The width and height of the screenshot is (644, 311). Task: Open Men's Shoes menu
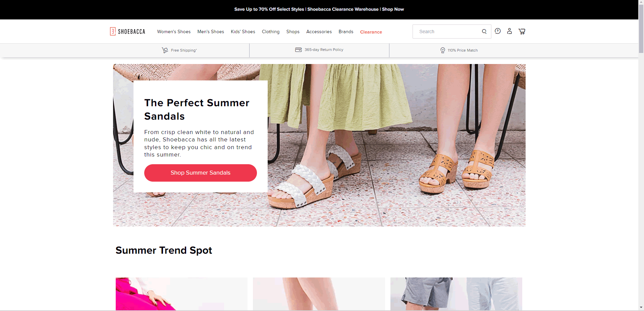[x=211, y=32]
